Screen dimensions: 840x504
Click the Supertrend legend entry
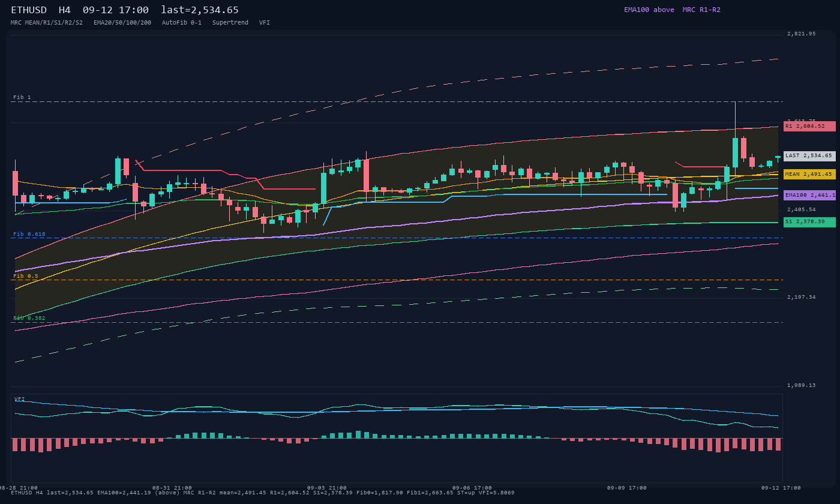point(230,23)
